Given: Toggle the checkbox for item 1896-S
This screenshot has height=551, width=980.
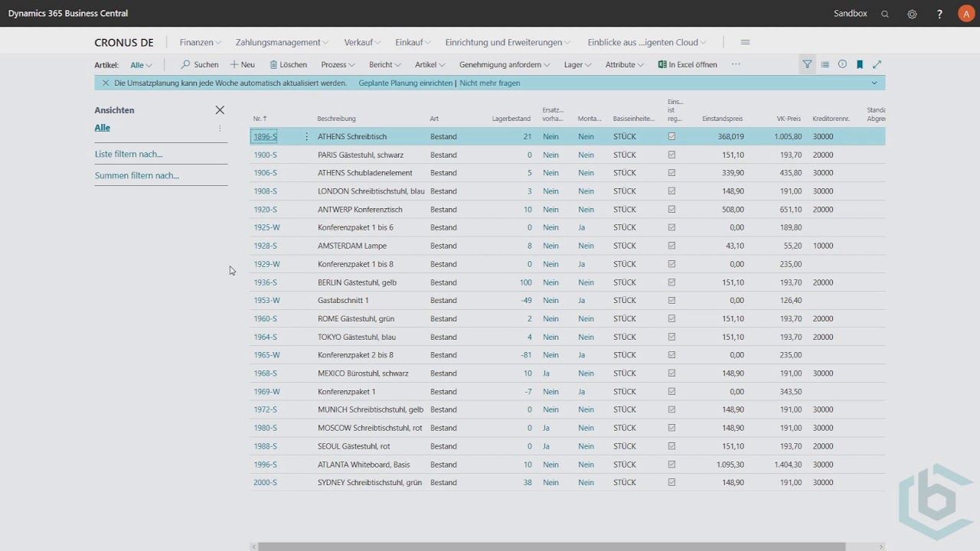Looking at the screenshot, I should (671, 136).
